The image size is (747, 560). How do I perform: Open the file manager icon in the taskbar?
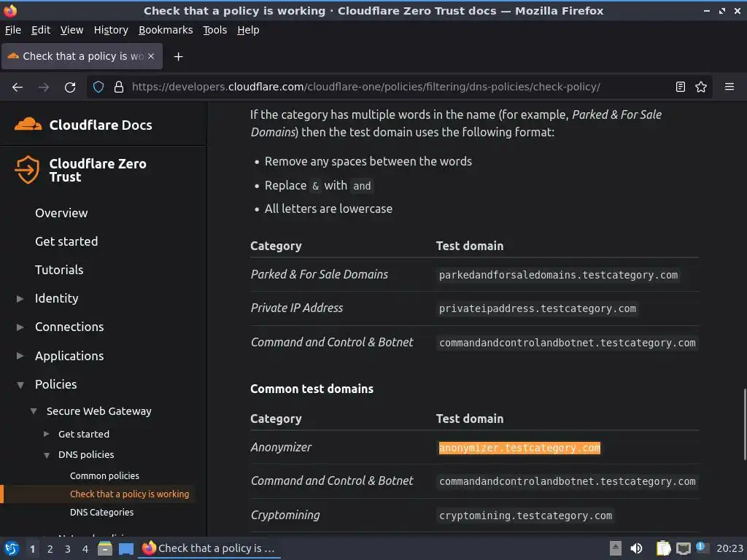[x=105, y=548]
